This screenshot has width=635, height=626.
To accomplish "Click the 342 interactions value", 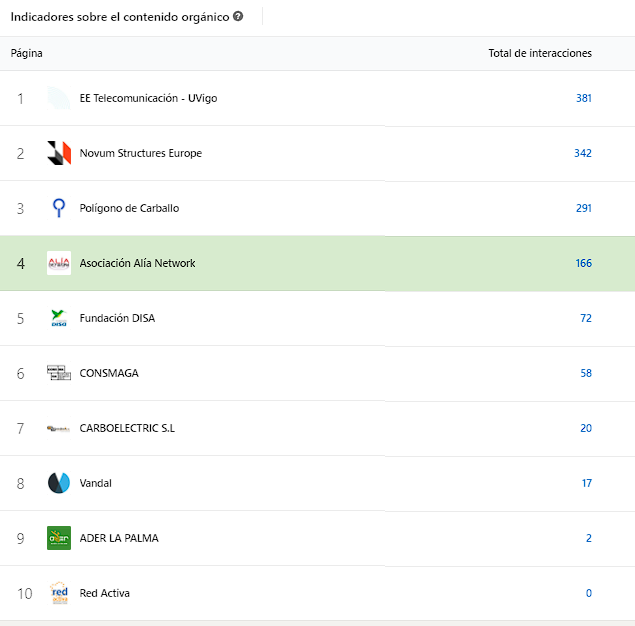I will tap(583, 153).
